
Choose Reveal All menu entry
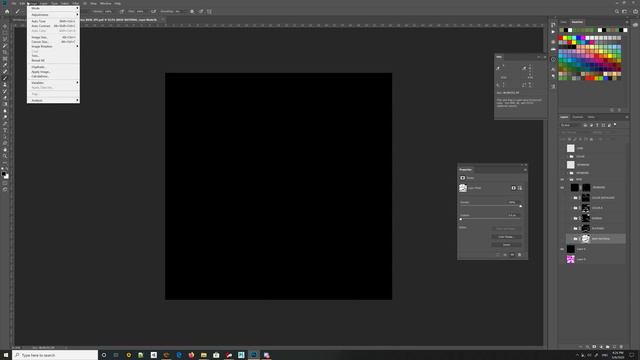tap(53, 60)
